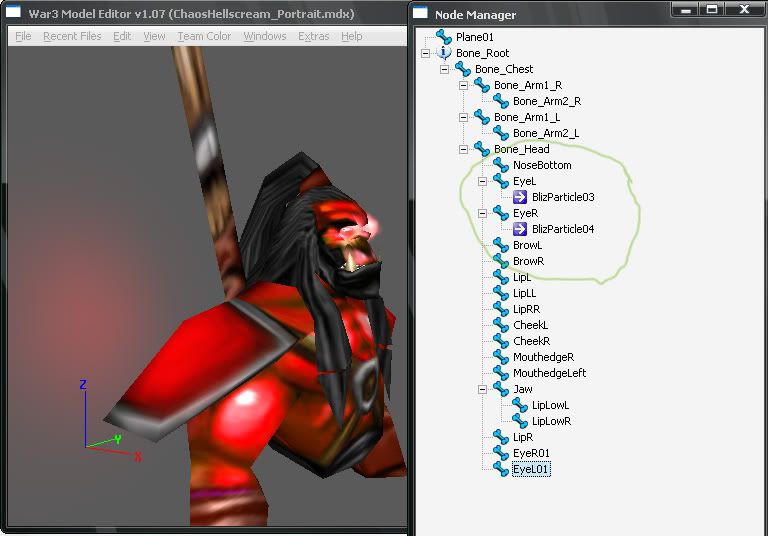Click the bone icon beside EyeL
The image size is (768, 536).
501,181
